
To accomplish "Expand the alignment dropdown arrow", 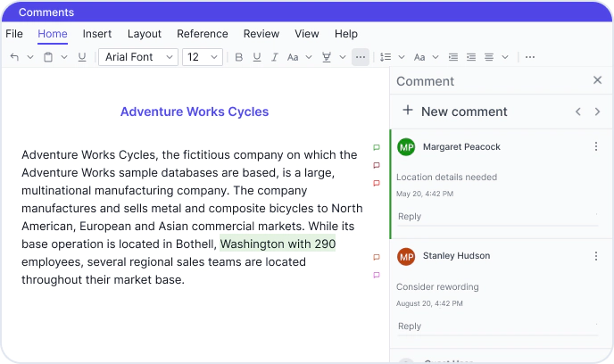I will [505, 57].
